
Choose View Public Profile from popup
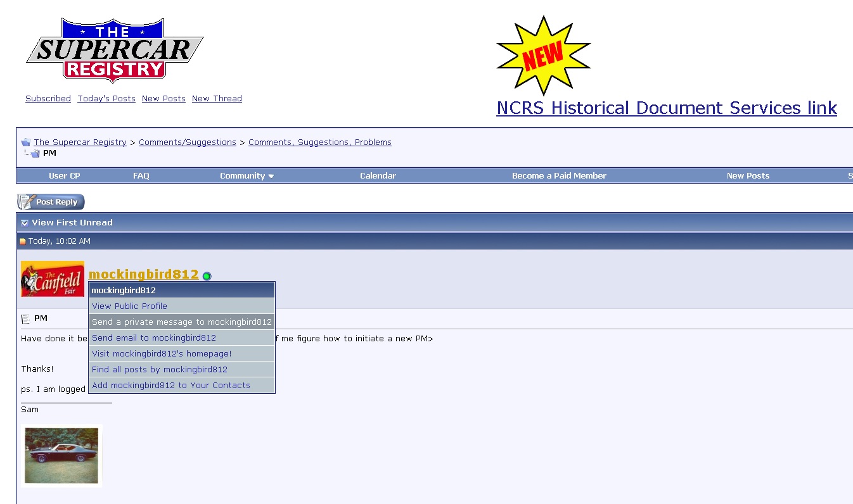pos(129,306)
